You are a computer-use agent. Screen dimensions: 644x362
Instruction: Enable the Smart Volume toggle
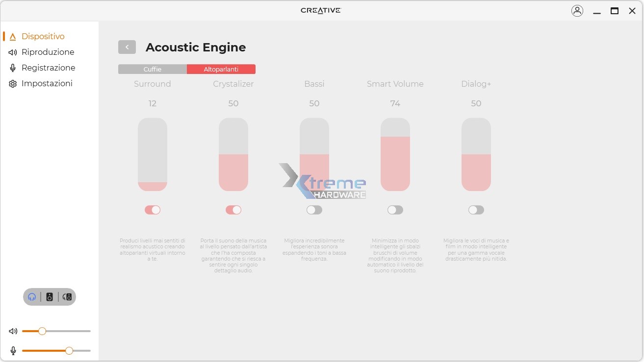[x=395, y=210]
